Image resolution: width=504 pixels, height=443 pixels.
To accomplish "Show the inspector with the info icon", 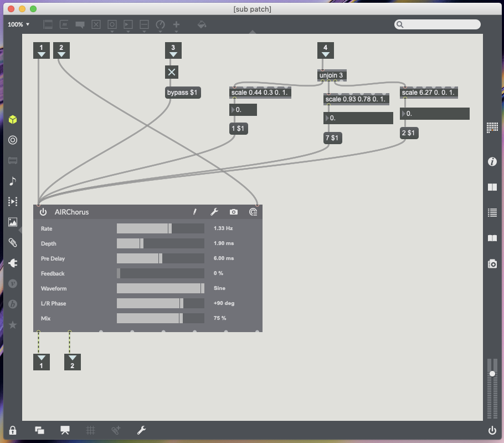I will pos(492,162).
